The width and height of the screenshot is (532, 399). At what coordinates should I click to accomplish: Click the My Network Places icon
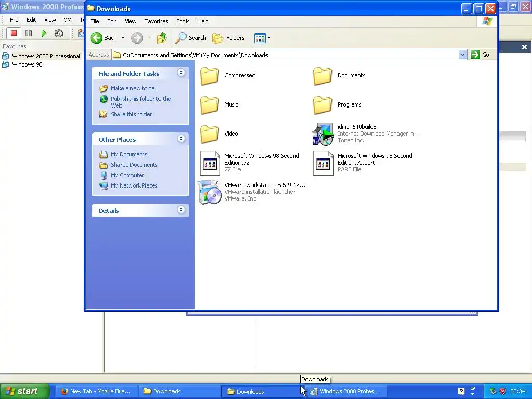[103, 185]
